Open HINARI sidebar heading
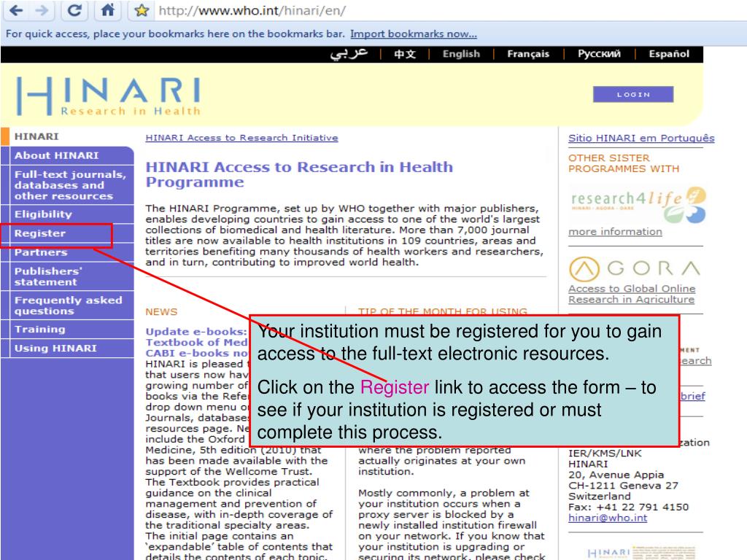This screenshot has width=747, height=560. coord(36,136)
